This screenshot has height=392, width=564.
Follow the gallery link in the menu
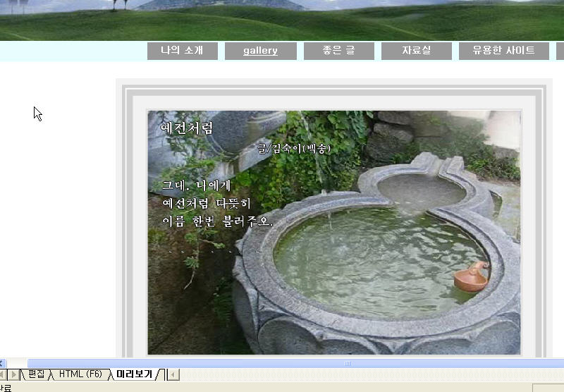[x=260, y=51]
